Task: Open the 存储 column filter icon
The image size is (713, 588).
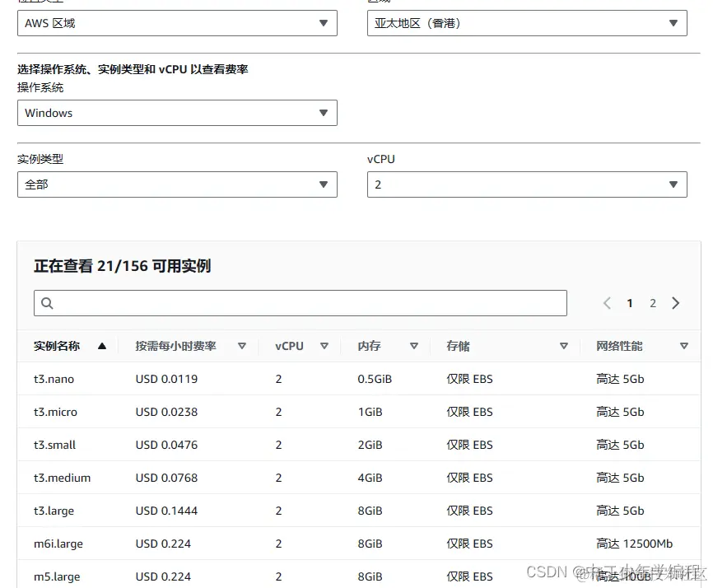Action: (564, 346)
